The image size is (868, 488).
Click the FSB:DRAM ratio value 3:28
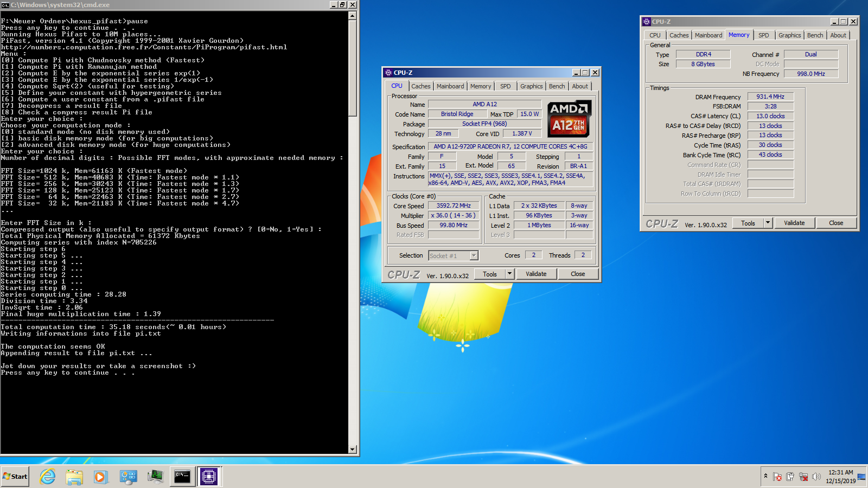770,106
